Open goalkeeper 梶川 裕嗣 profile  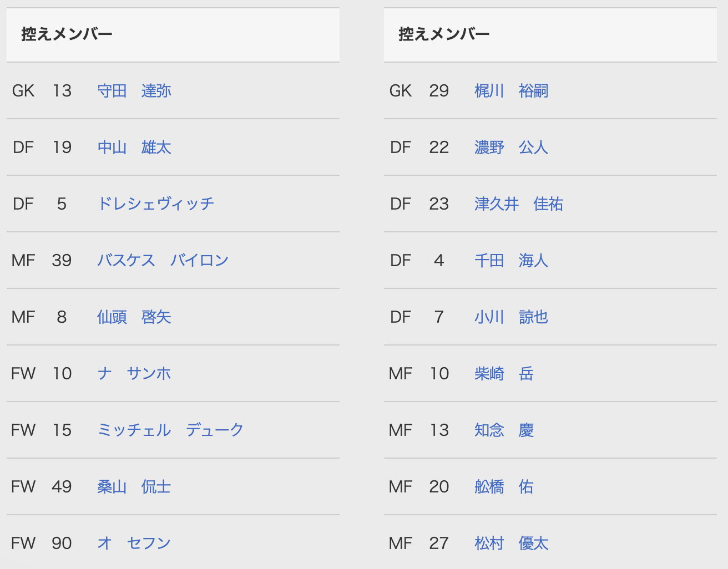(511, 91)
